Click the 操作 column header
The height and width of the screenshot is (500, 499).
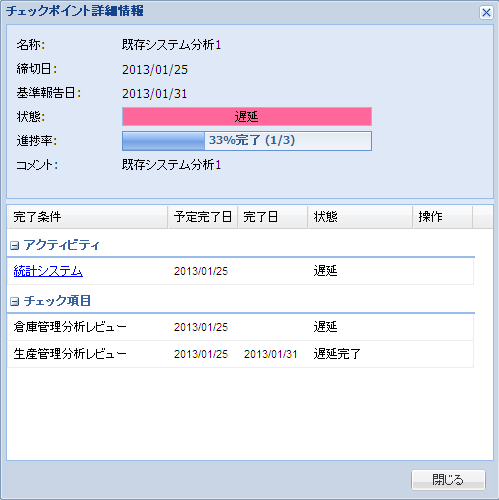point(443,217)
